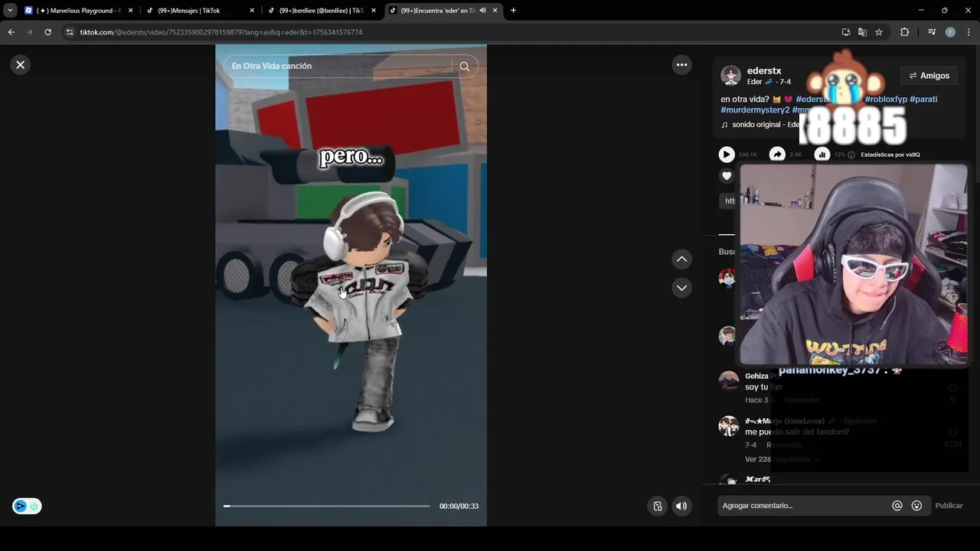Open the emoji picker in comment box
This screenshot has width=980, height=551.
(916, 506)
